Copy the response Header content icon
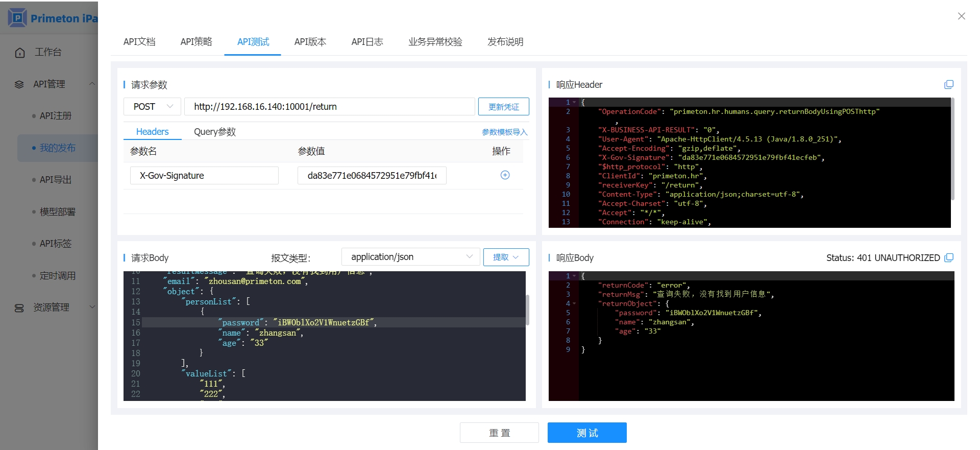The width and height of the screenshot is (980, 450). [949, 84]
